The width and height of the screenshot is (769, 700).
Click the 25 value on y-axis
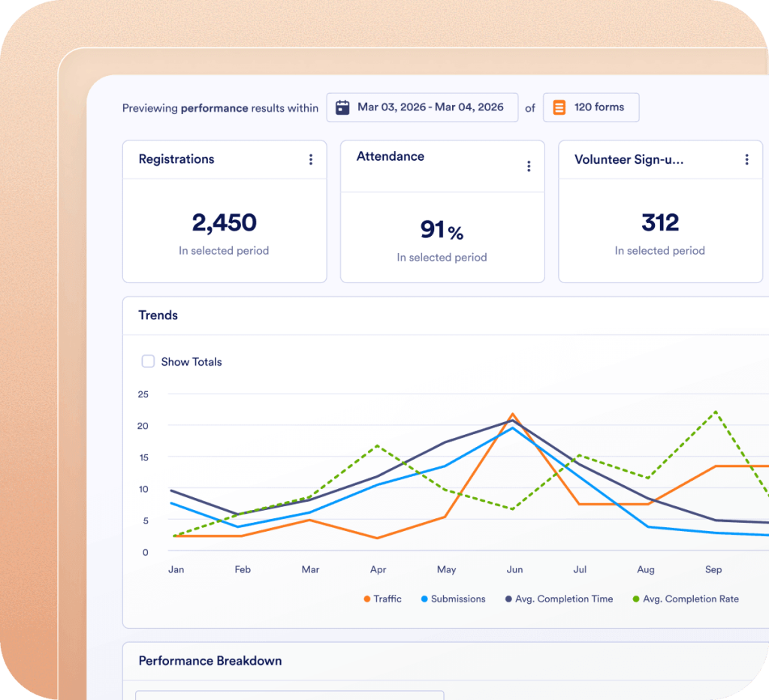click(x=143, y=394)
